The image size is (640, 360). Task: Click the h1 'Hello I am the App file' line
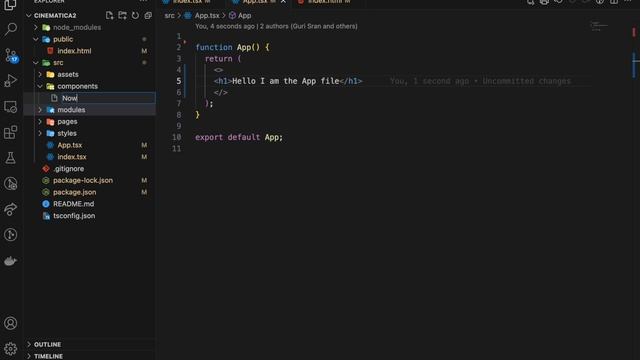click(288, 81)
